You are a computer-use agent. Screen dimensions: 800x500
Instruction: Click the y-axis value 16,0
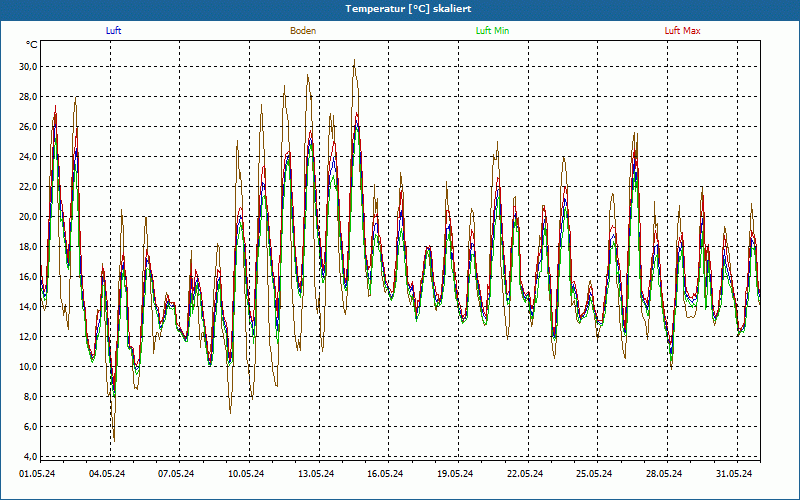point(28,277)
